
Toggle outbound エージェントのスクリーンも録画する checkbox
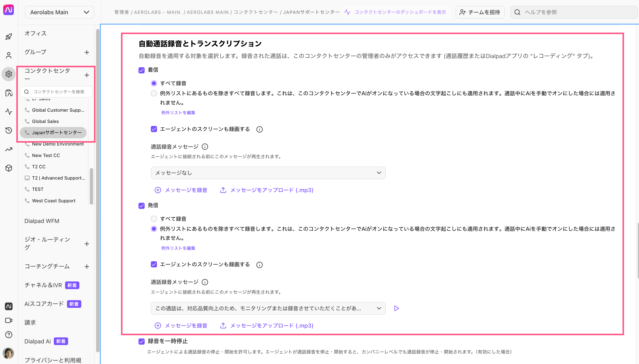[x=154, y=264]
